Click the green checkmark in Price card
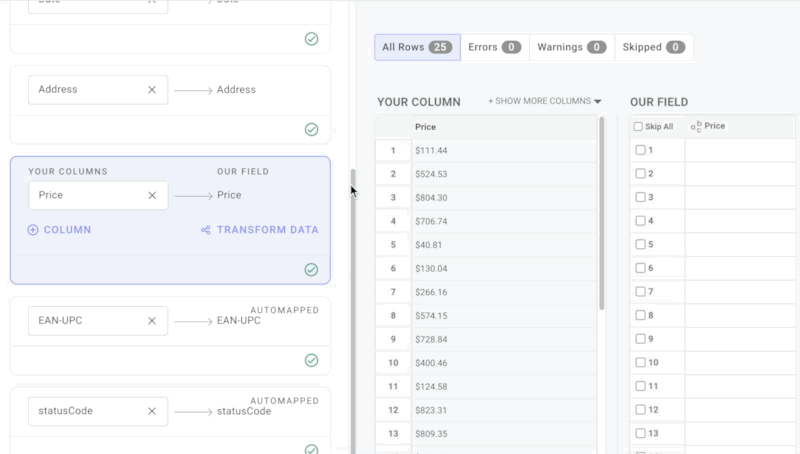This screenshot has height=454, width=800. [311, 270]
